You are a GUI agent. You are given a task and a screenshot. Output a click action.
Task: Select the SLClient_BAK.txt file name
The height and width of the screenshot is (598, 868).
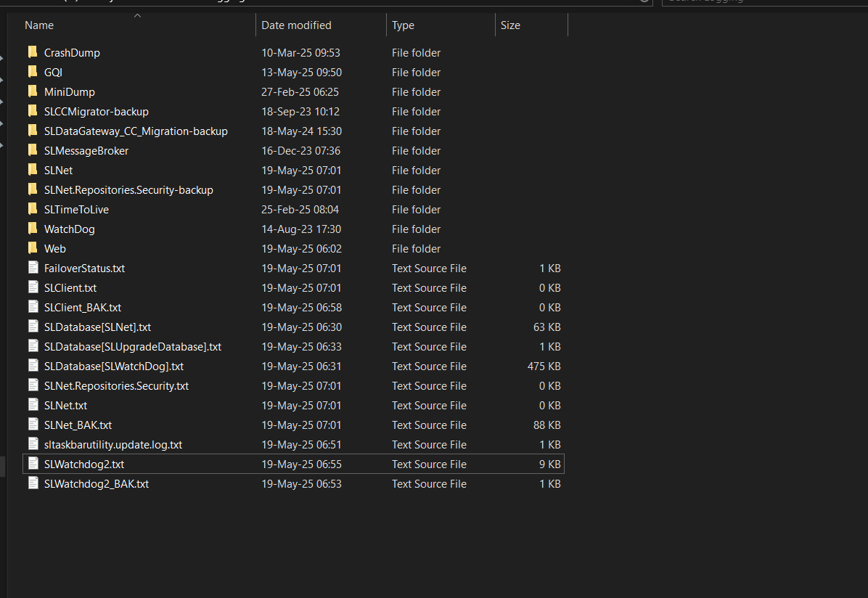point(82,308)
